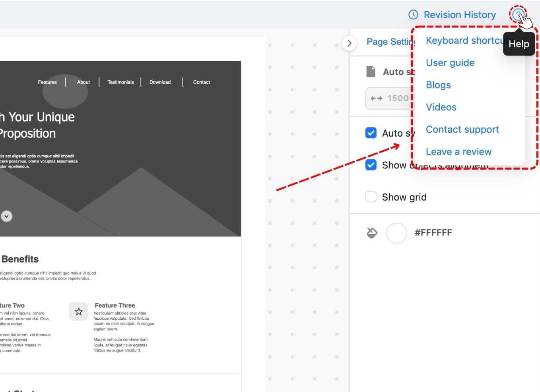Open Blogs from the Help menu
The height and width of the screenshot is (392, 540).
click(438, 85)
